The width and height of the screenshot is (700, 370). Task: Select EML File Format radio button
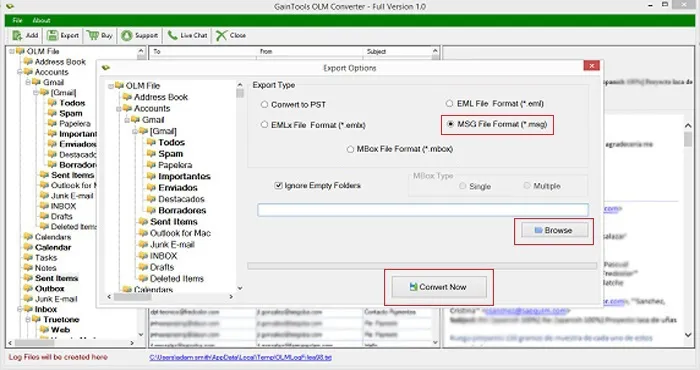click(449, 104)
